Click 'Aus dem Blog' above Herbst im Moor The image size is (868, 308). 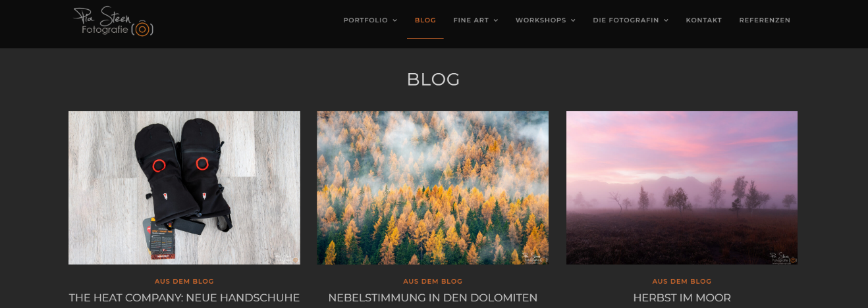(x=682, y=281)
